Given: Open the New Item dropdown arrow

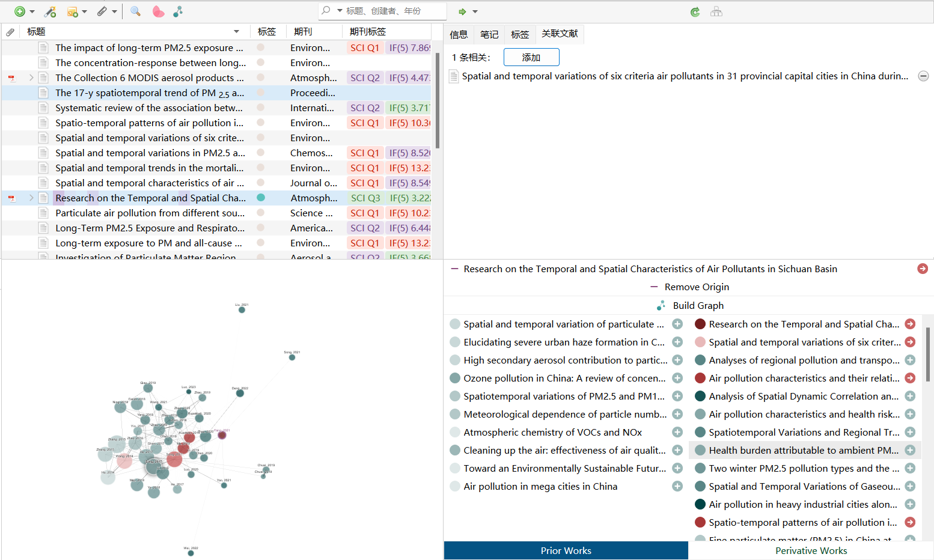Looking at the screenshot, I should tap(32, 12).
